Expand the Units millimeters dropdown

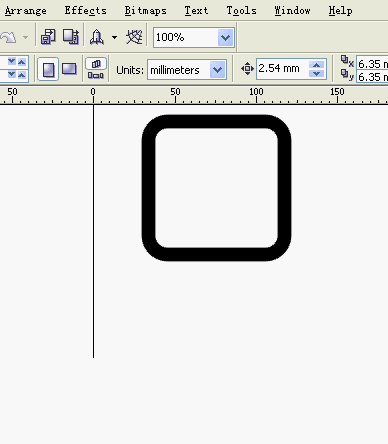[218, 70]
